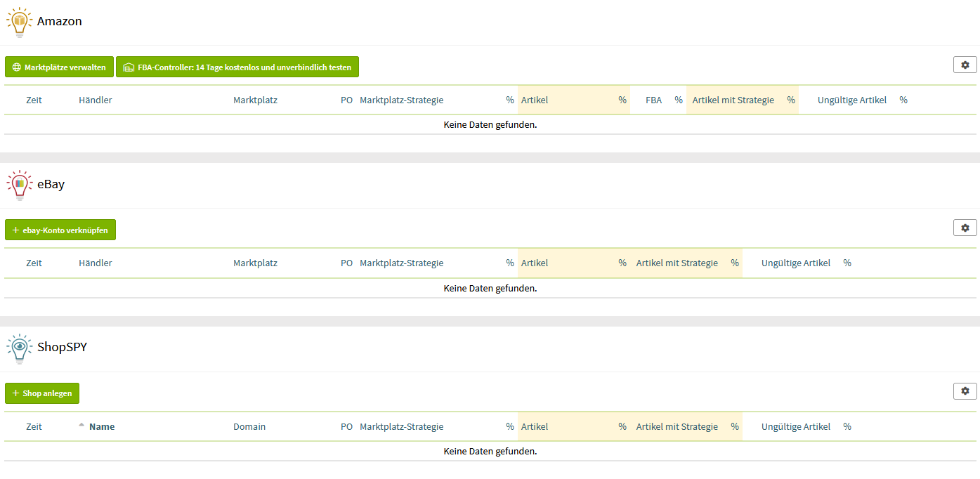Sort ShopSPY table by Zeit
Screen dimensions: 980x479
(34, 427)
